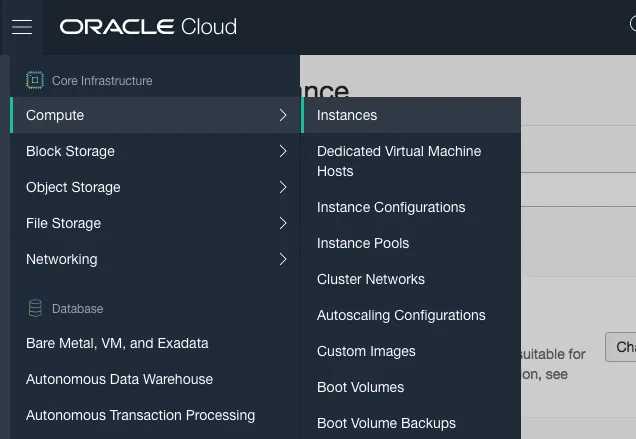Click the Core Infrastructure chip icon
636x439 pixels.
[35, 80]
